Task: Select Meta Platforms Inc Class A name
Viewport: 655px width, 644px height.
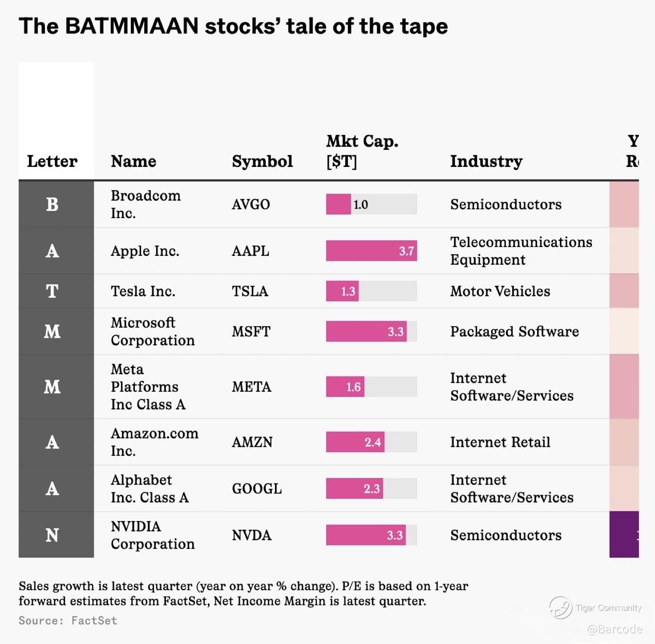Action: point(148,386)
